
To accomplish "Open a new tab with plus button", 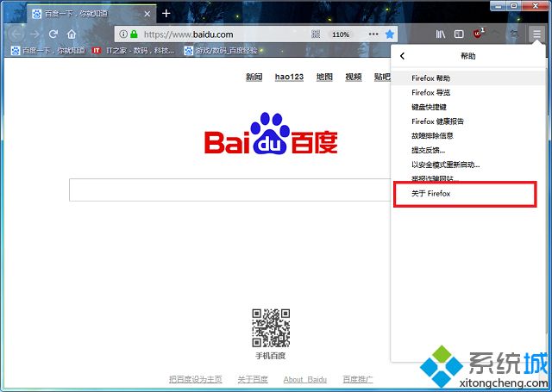I will coord(166,14).
